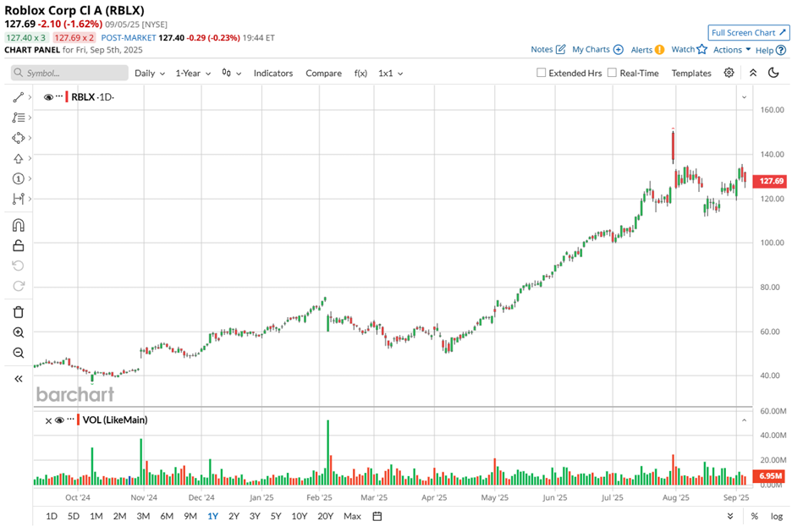Switch to dark mode moon icon
Screen dimensions: 792x532
point(773,73)
